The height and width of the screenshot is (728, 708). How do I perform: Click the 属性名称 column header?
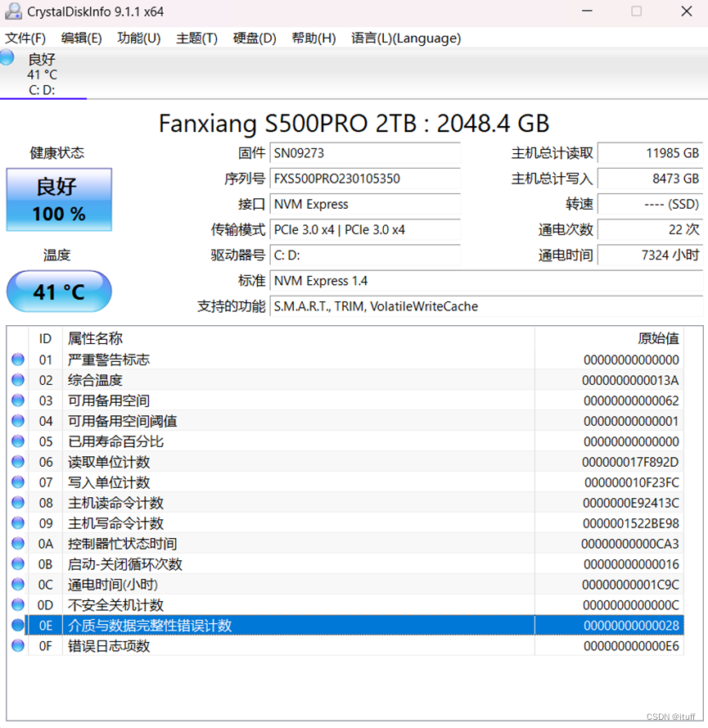pyautogui.click(x=298, y=338)
